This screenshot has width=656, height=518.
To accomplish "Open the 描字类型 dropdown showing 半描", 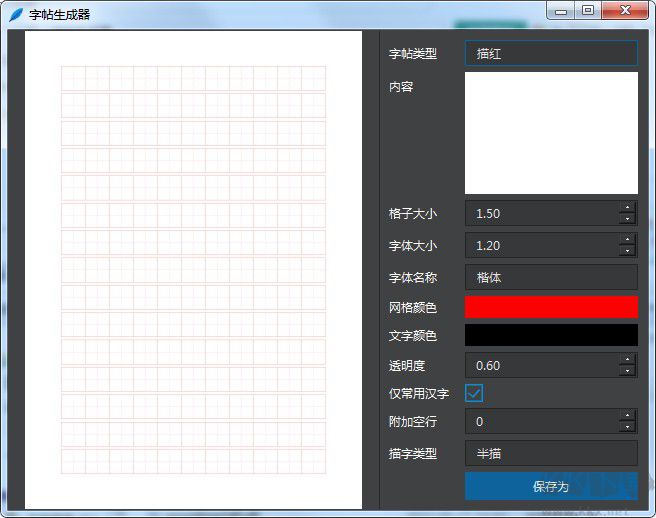I will click(x=551, y=453).
